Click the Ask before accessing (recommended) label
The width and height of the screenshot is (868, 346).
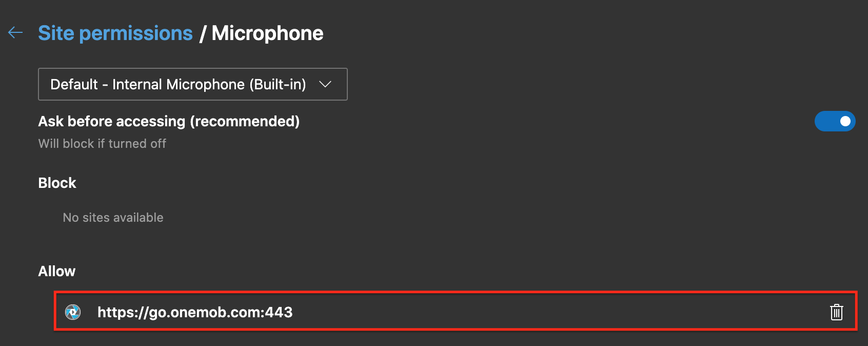point(169,121)
